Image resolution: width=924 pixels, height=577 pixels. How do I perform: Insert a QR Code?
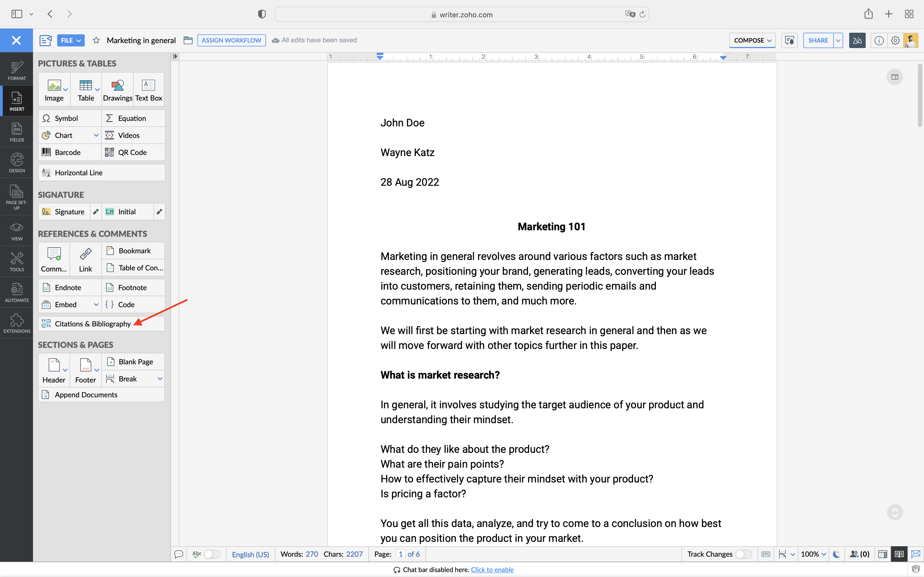coord(133,152)
